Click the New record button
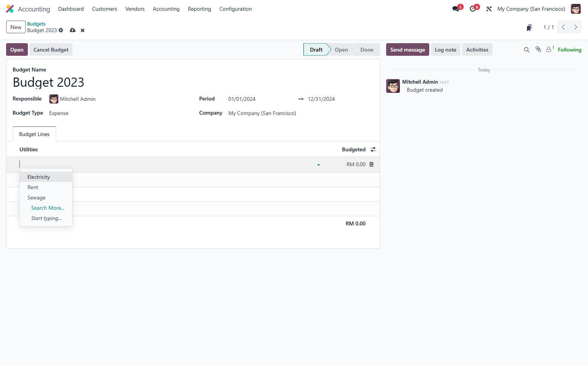The height and width of the screenshot is (366, 588). point(16,27)
